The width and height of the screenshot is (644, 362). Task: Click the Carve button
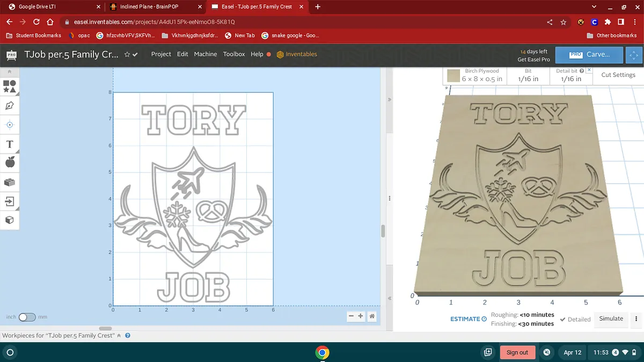coord(589,55)
